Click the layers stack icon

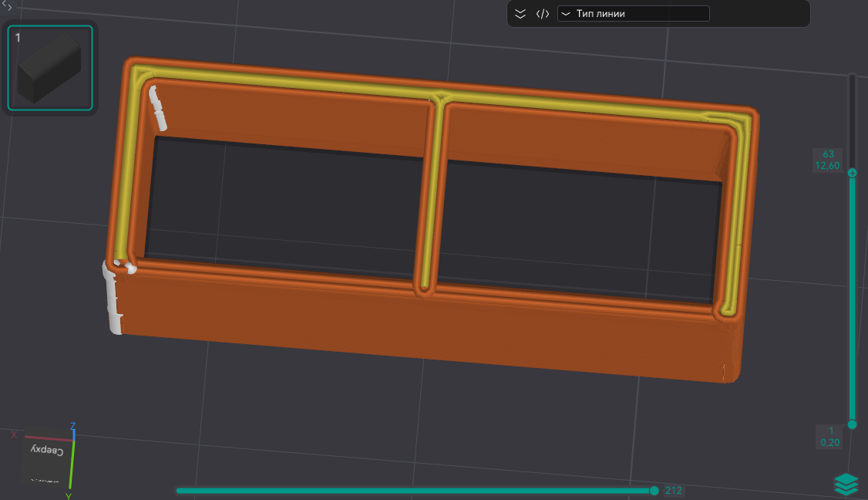click(x=846, y=484)
